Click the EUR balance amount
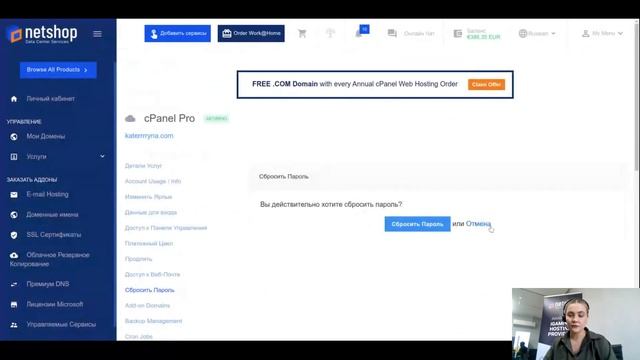640x360 pixels. tap(483, 37)
